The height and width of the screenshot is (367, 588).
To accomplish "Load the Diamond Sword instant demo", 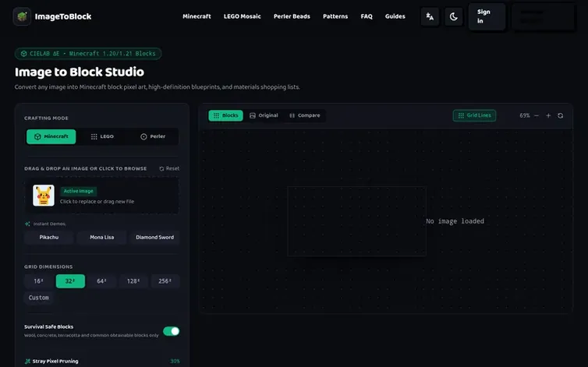I will 154,238.
